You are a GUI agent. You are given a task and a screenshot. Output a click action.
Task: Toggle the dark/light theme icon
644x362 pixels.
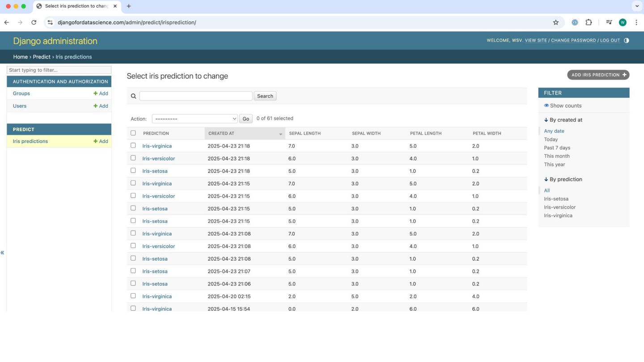coord(626,40)
